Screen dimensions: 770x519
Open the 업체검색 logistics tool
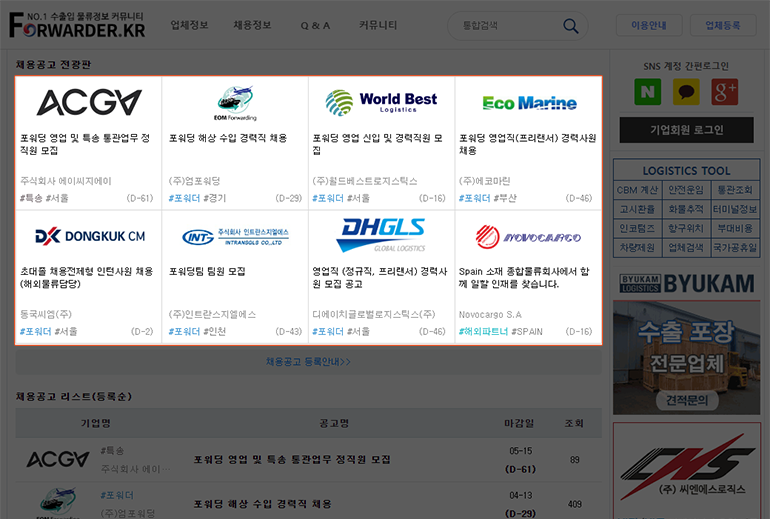686,247
